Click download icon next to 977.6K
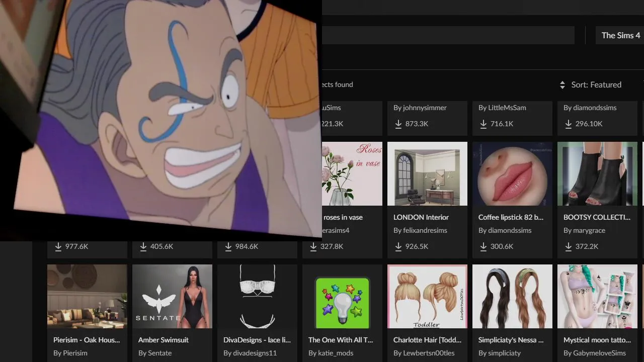 [58, 246]
